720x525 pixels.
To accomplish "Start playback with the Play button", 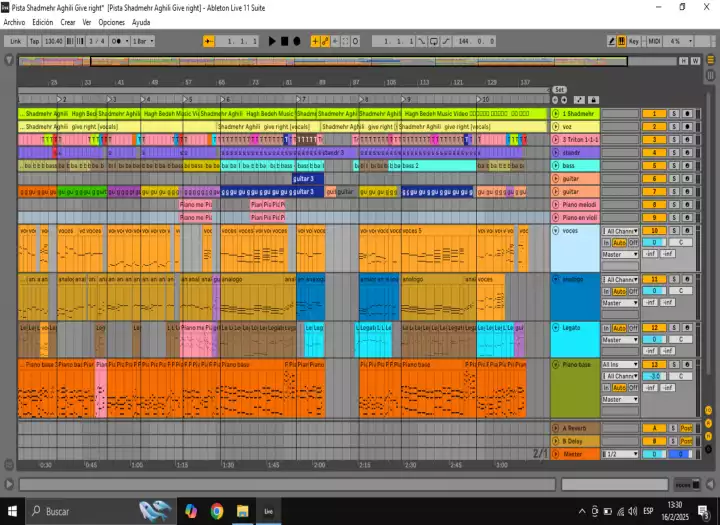I will pos(272,41).
